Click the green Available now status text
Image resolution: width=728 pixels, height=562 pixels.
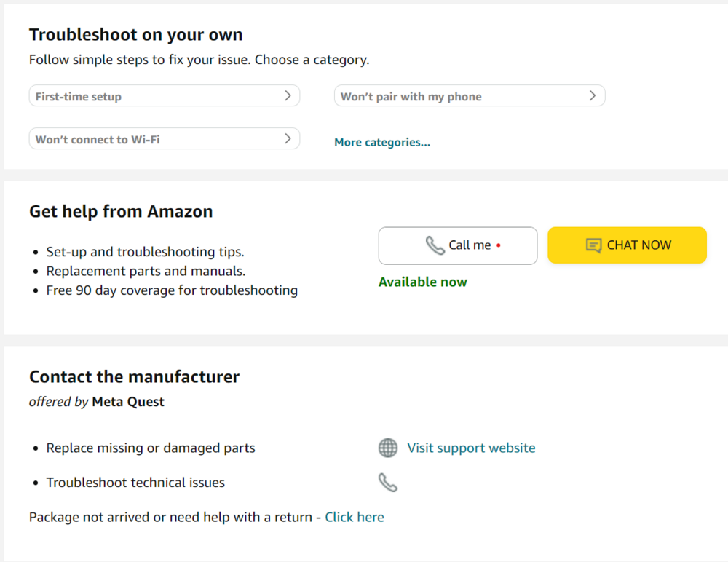[x=423, y=282]
